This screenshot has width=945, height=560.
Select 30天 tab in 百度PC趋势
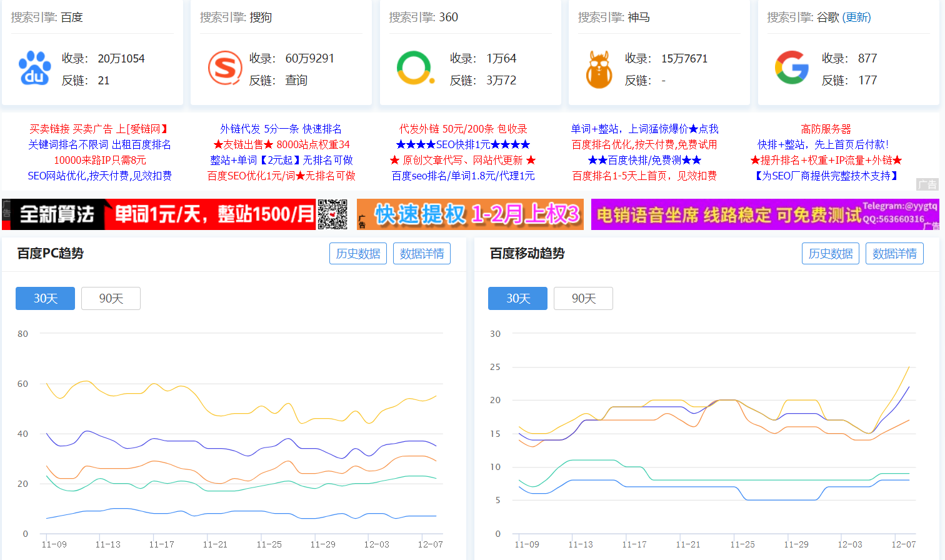click(x=45, y=298)
